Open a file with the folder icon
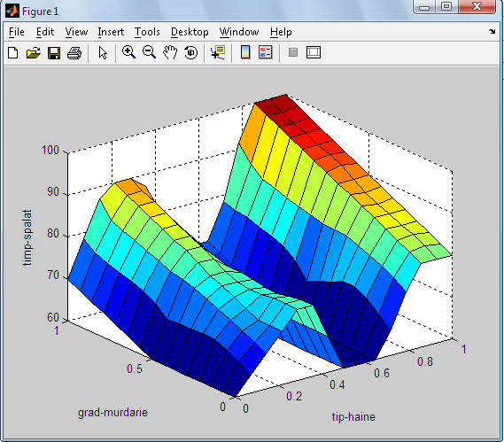Screen dimensions: 504x442 (34, 53)
